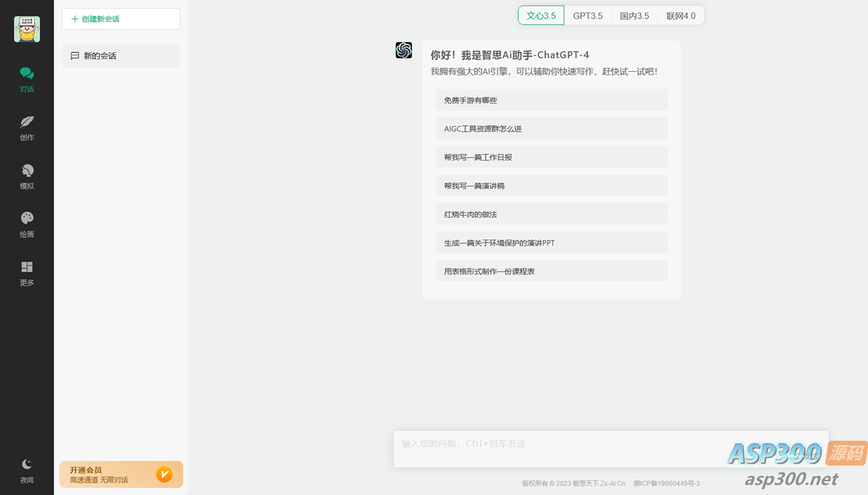Click the orange V membership badge icon

164,475
